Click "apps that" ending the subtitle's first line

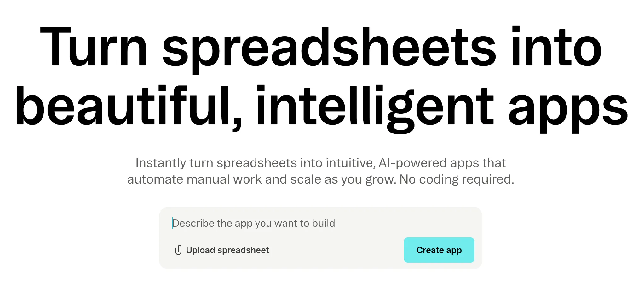(x=478, y=163)
